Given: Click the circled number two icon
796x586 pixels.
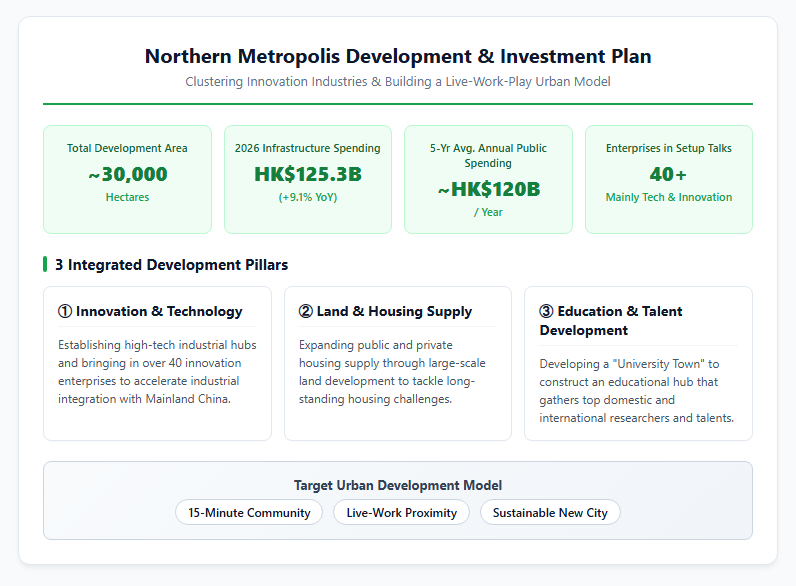Looking at the screenshot, I should (306, 311).
